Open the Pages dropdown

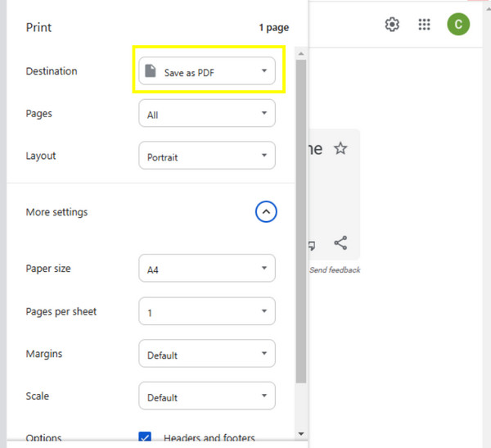pyautogui.click(x=207, y=115)
